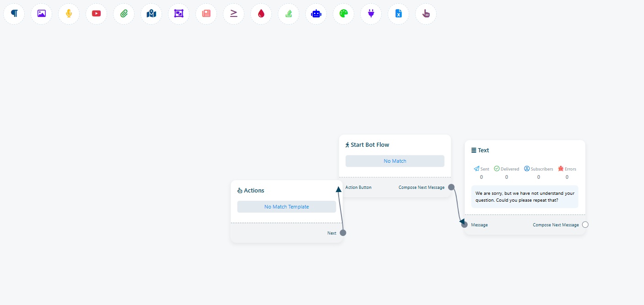Click the Next label in the Actions node
The image size is (644, 305).
click(332, 233)
